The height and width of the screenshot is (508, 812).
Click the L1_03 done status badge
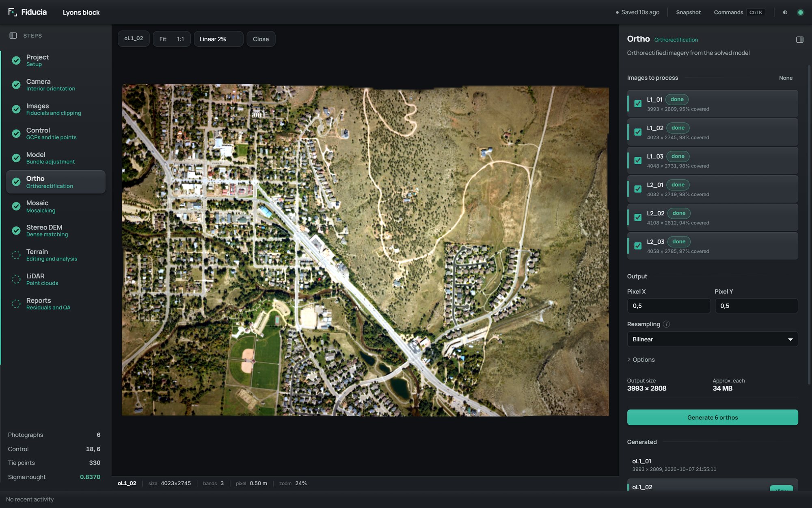click(678, 156)
